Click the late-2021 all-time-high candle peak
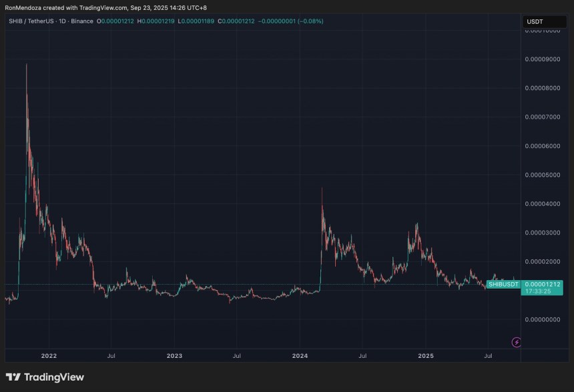This screenshot has width=574, height=392. coord(26,65)
